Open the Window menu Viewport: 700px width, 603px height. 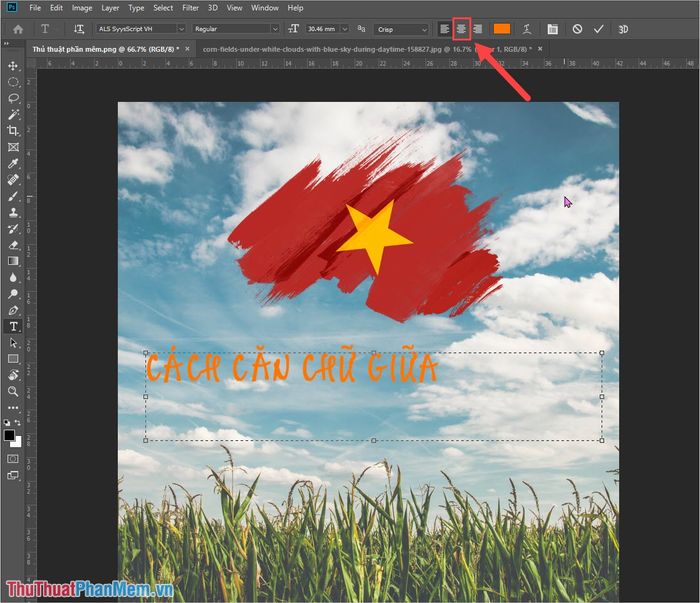pyautogui.click(x=265, y=8)
